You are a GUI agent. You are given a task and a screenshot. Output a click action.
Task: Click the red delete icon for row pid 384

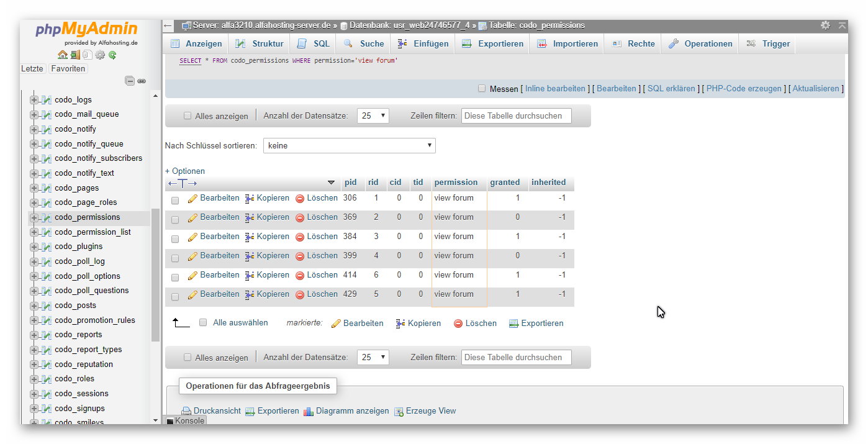[300, 237]
